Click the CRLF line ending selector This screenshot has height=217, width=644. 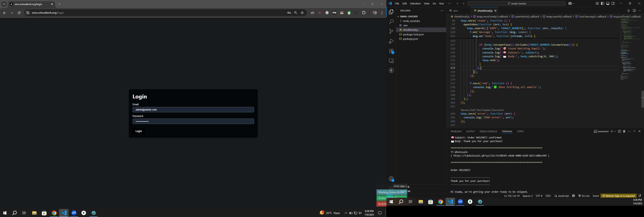point(548,196)
